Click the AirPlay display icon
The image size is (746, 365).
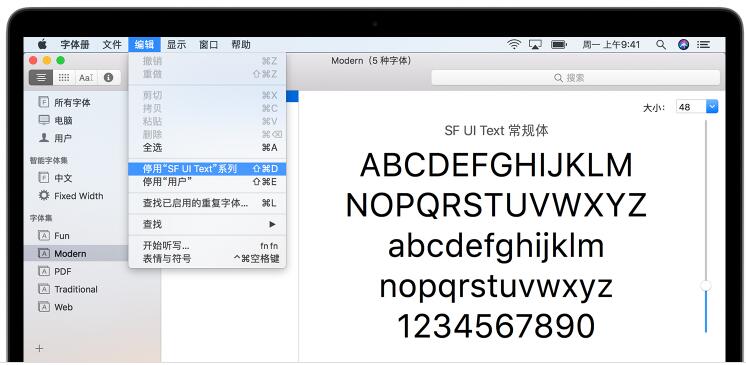tap(536, 45)
